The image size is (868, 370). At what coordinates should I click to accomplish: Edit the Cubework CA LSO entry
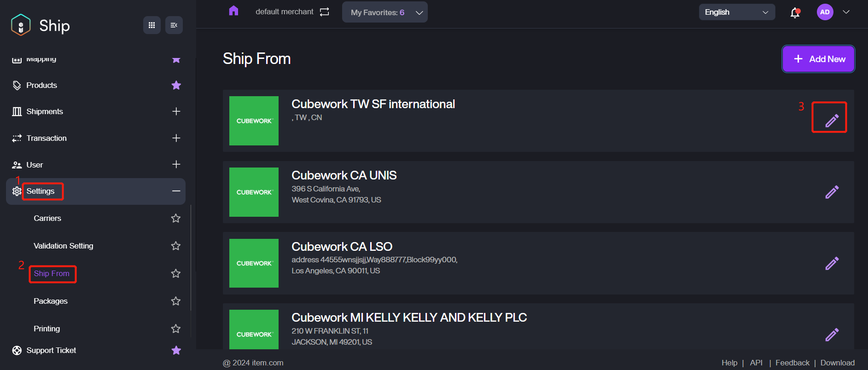point(832,263)
